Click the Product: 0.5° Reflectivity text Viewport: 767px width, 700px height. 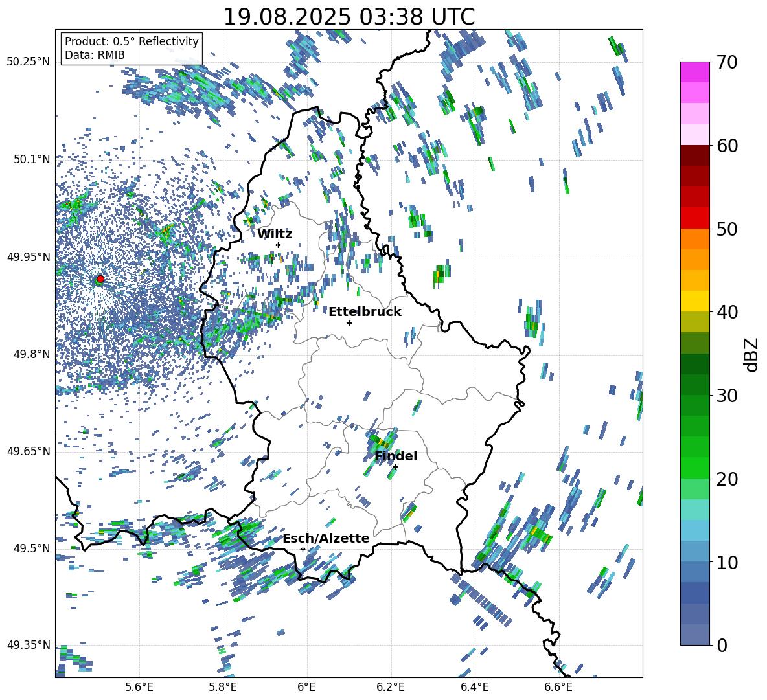[x=132, y=41]
